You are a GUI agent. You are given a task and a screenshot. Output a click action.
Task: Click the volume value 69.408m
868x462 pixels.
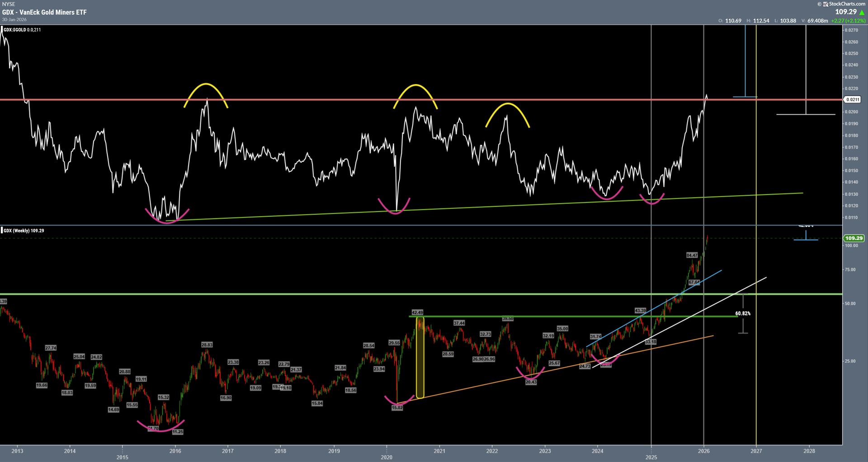pyautogui.click(x=817, y=21)
